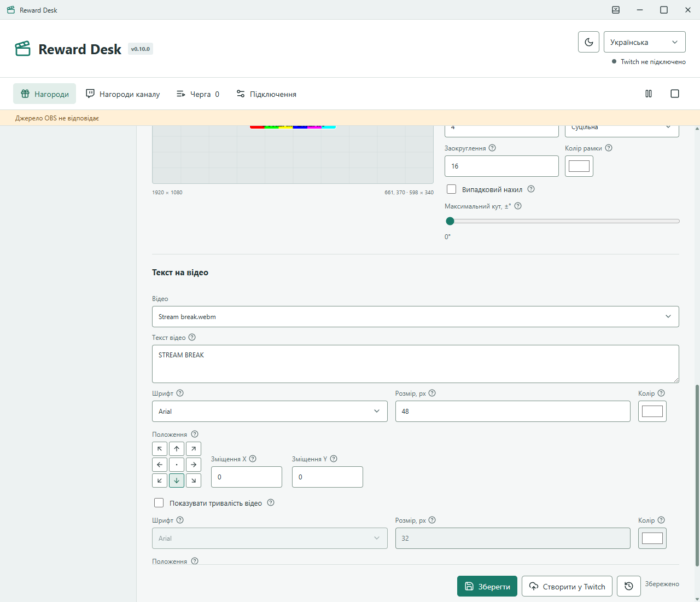Viewport: 700px width, 602px height.
Task: Open the Нагороди tab
Action: click(45, 94)
